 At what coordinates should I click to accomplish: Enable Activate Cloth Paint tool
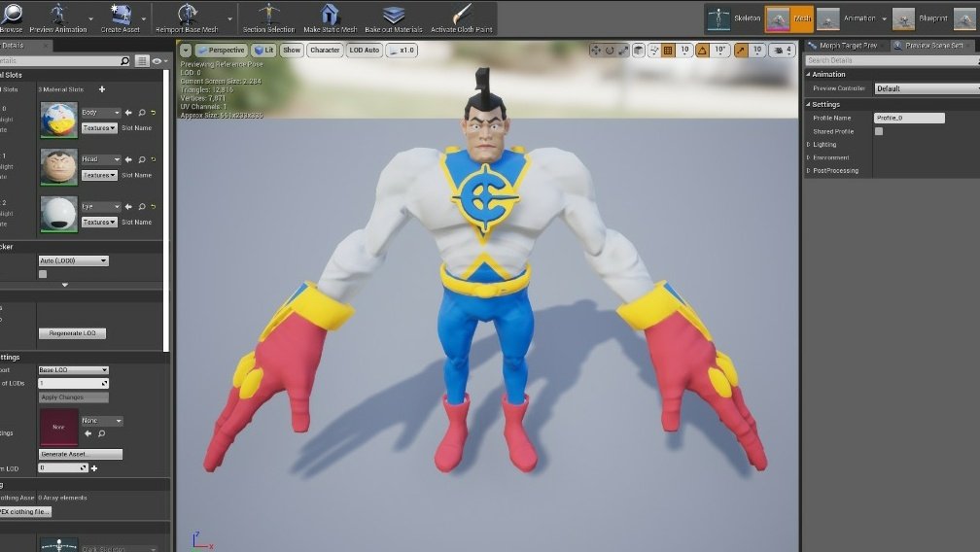point(461,17)
